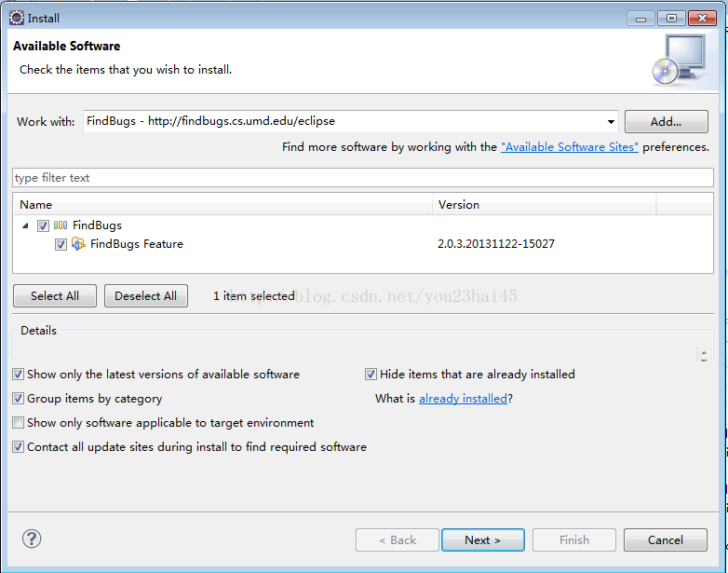Enable Show only software applicable to target environment
The width and height of the screenshot is (728, 573).
[18, 422]
